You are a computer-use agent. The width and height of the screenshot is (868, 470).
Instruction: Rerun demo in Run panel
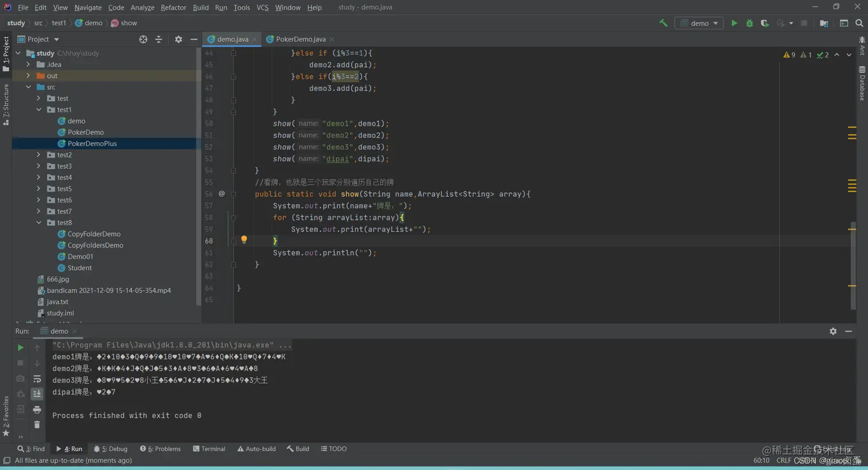click(x=21, y=348)
